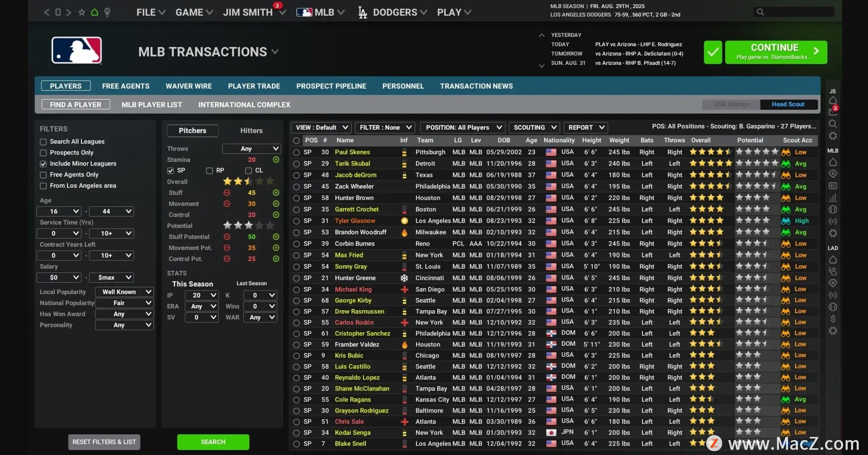
Task: Click the Japan flag in Kodai Senga row
Action: 551,432
